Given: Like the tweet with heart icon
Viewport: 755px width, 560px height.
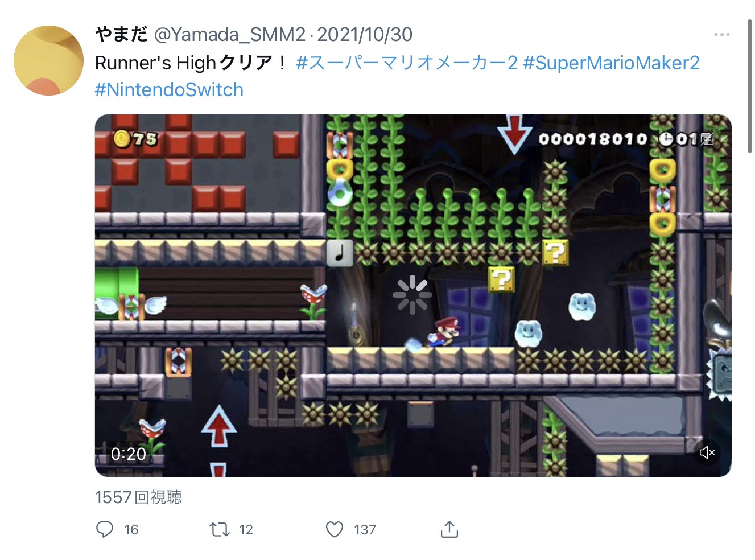Looking at the screenshot, I should pyautogui.click(x=335, y=529).
